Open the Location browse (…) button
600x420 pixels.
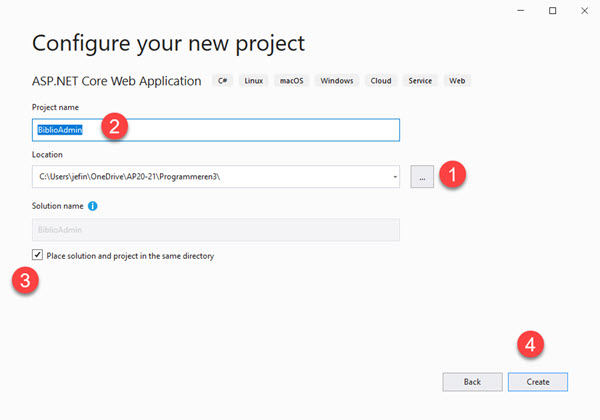[422, 177]
